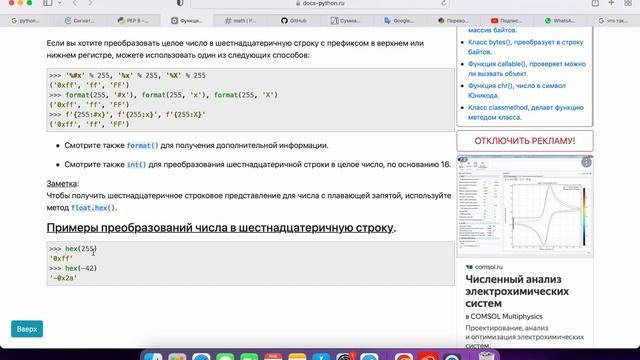
Task: Add a new tab with the plus icon
Action: click(611, 3)
